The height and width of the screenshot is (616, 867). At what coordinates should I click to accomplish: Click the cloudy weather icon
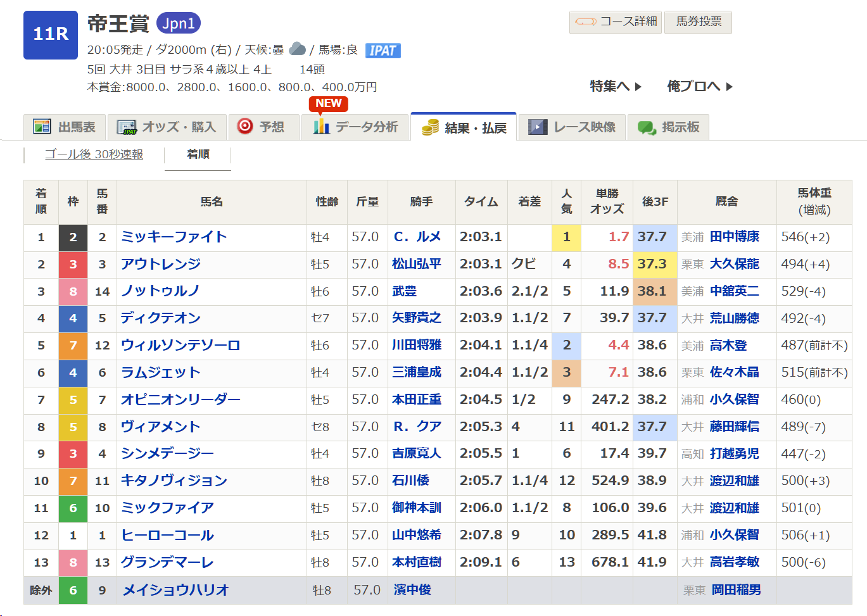(297, 48)
